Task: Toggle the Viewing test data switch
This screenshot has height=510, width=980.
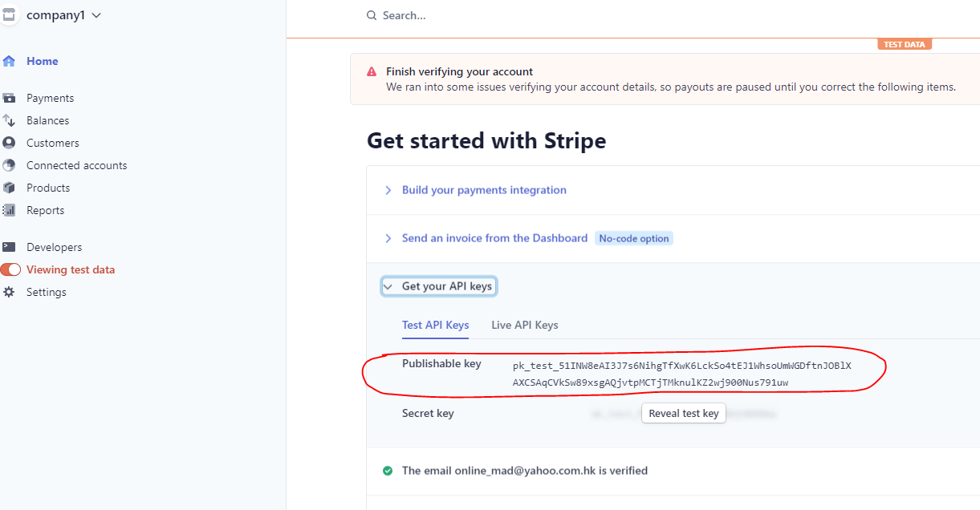Action: [10, 269]
